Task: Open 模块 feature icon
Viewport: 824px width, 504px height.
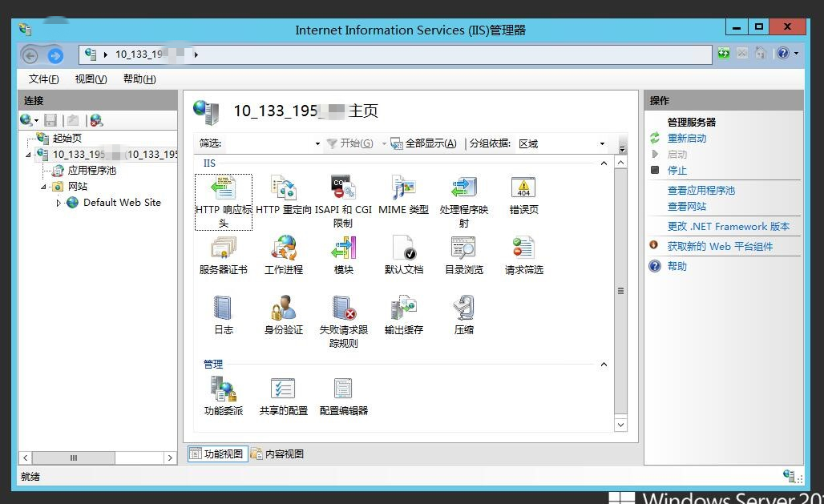Action: click(x=343, y=256)
